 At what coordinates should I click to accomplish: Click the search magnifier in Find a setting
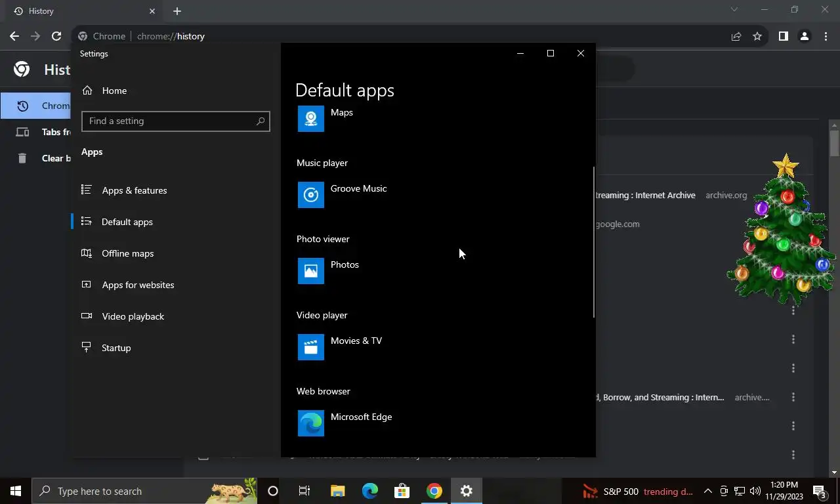pyautogui.click(x=261, y=121)
